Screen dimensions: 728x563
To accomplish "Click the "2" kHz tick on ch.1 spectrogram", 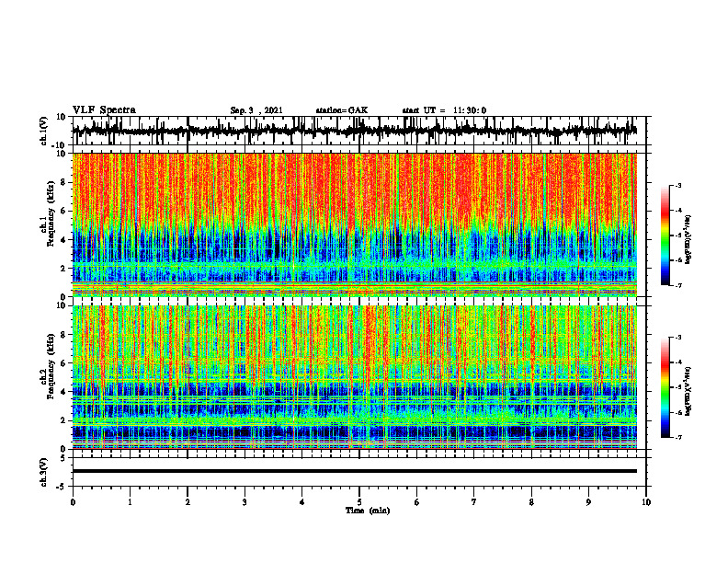I will click(63, 268).
